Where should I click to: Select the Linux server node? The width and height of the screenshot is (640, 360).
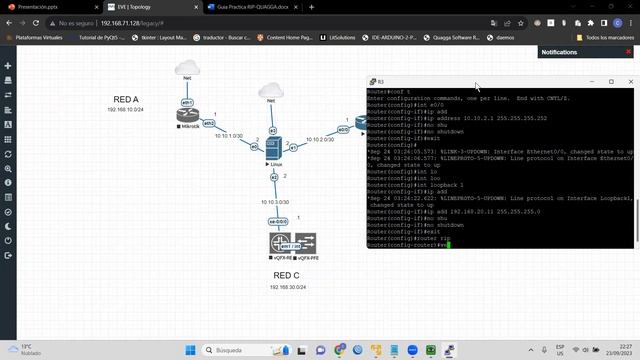tap(273, 149)
